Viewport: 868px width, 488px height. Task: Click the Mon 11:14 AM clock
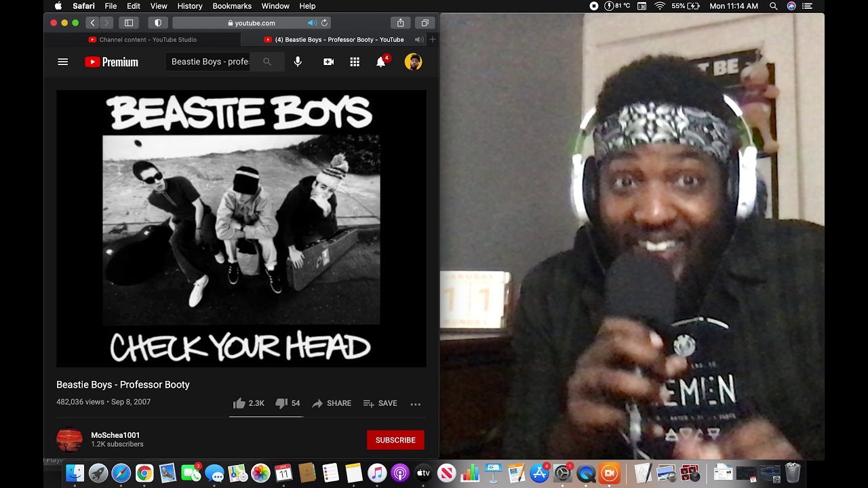pos(734,6)
